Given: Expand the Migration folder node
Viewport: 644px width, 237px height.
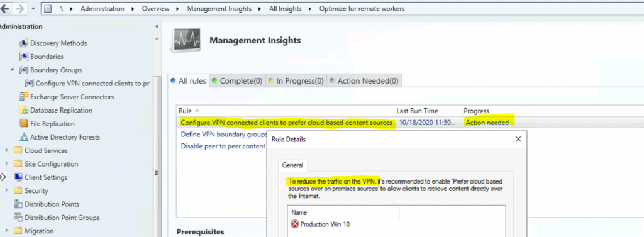Looking at the screenshot, I should pyautogui.click(x=6, y=231).
